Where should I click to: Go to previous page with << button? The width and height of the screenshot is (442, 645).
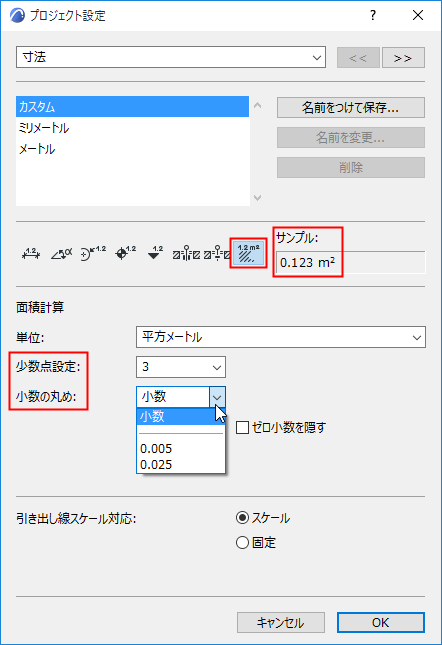click(x=358, y=58)
